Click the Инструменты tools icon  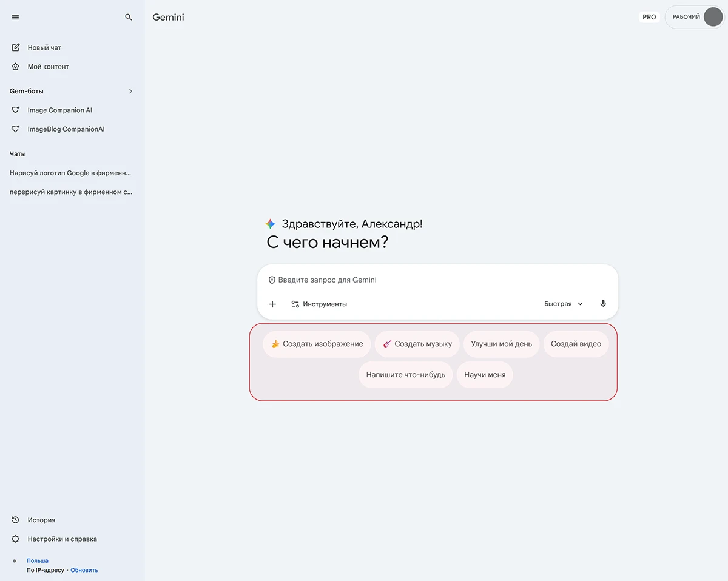pos(295,304)
